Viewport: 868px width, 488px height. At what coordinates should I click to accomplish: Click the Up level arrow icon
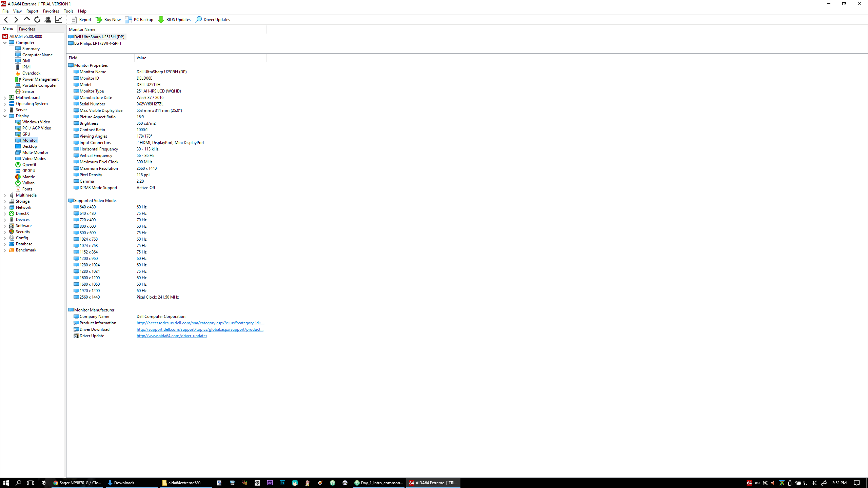(x=26, y=20)
